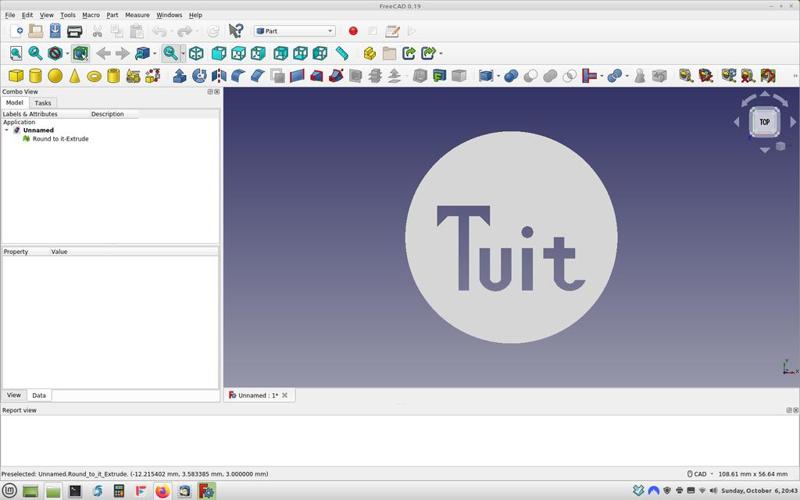Click the Fit All view icon
This screenshot has height=500, width=800.
(16, 53)
